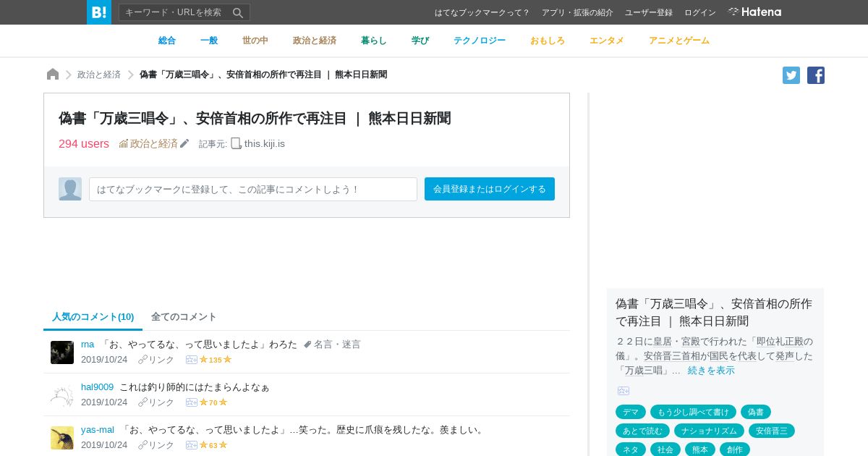Select the 熊本 tag
The image size is (868, 456).
(x=700, y=449)
